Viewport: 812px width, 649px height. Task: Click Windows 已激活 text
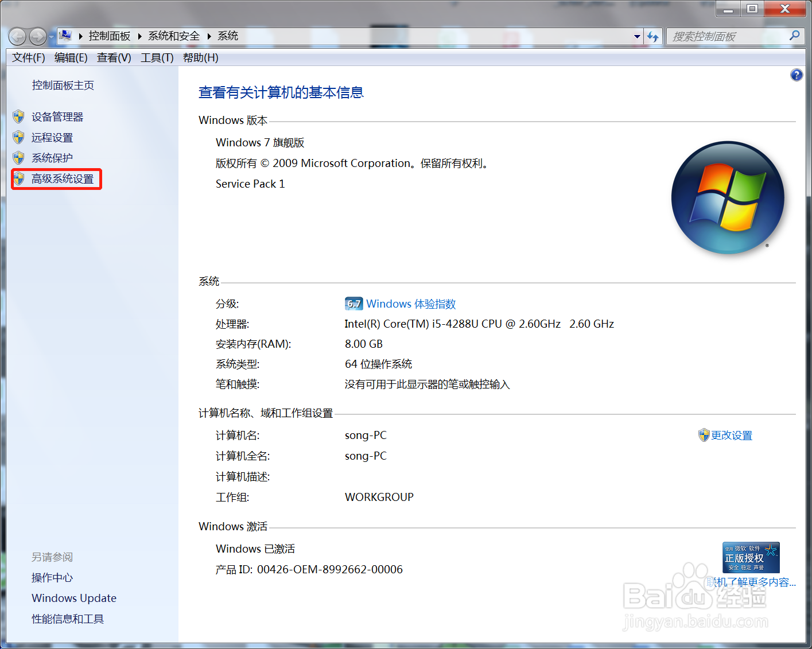tap(255, 549)
